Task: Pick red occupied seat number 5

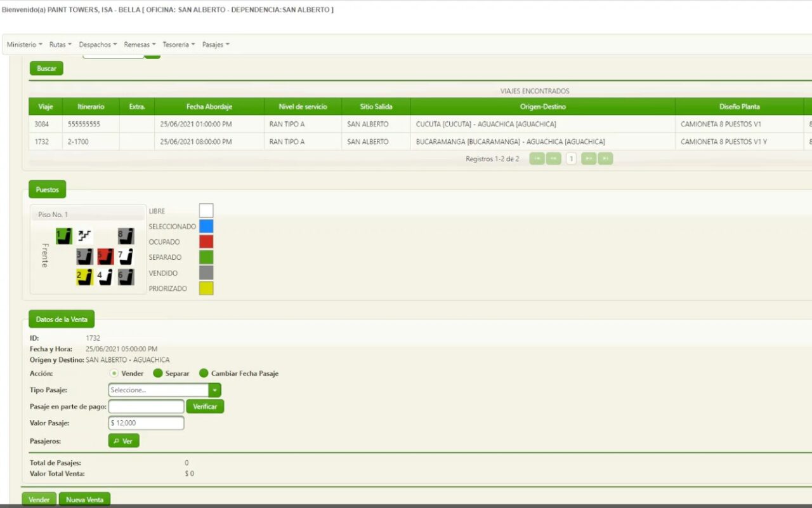Action: pyautogui.click(x=105, y=257)
